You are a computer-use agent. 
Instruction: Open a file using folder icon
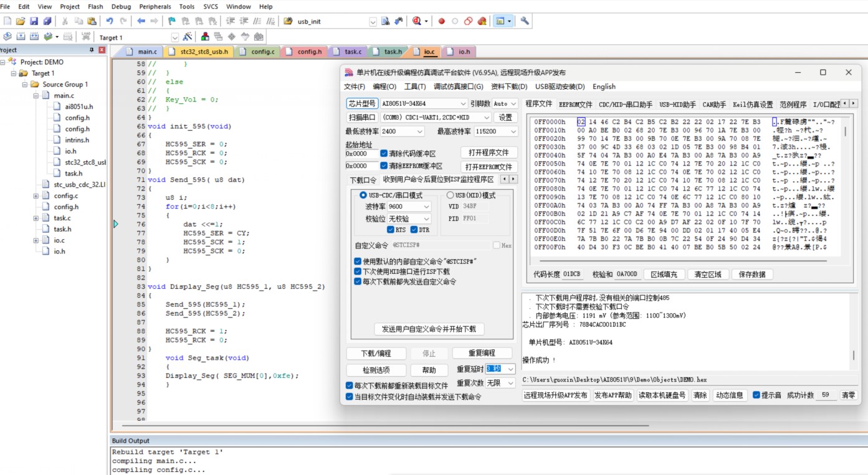[x=21, y=21]
